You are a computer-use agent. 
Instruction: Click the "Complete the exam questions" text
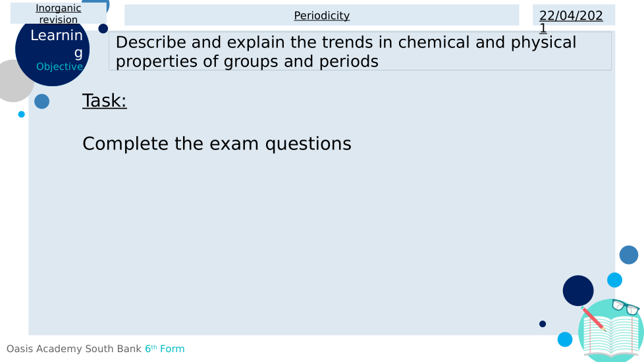pos(217,143)
